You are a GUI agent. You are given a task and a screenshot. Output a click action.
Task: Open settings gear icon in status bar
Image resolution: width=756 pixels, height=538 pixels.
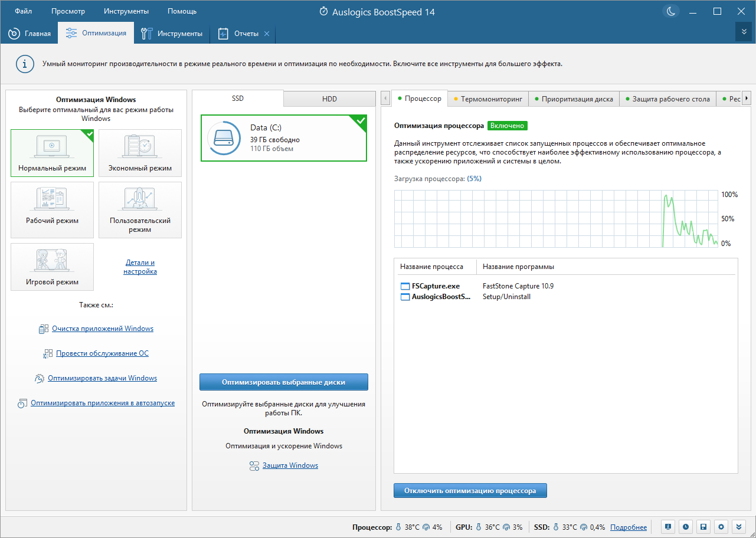click(721, 527)
